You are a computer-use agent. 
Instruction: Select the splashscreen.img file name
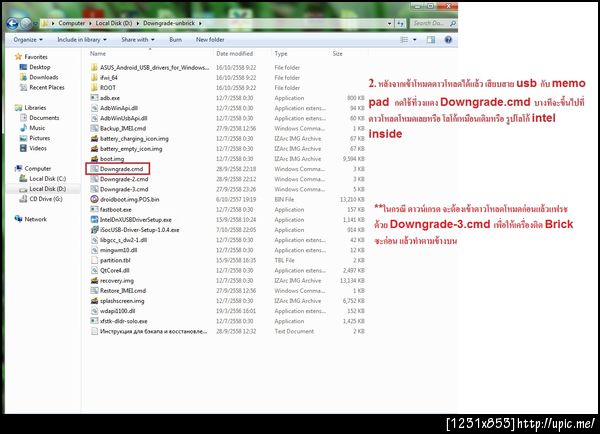tap(122, 301)
